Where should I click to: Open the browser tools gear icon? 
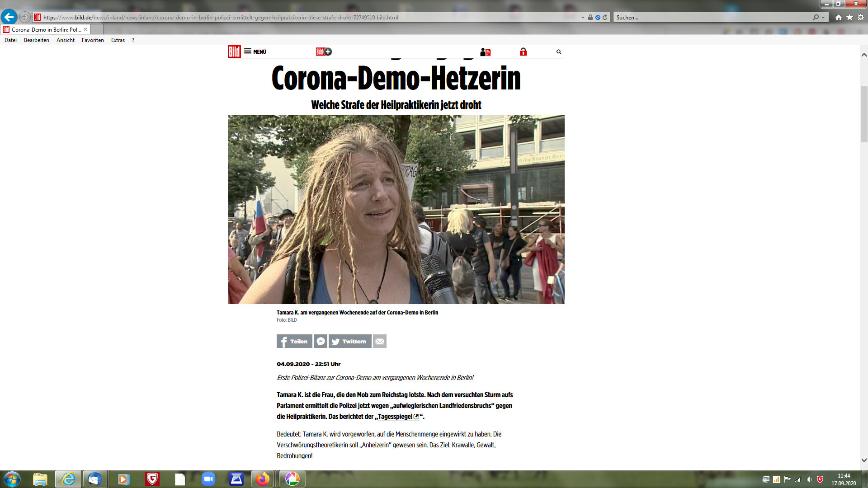tap(861, 18)
